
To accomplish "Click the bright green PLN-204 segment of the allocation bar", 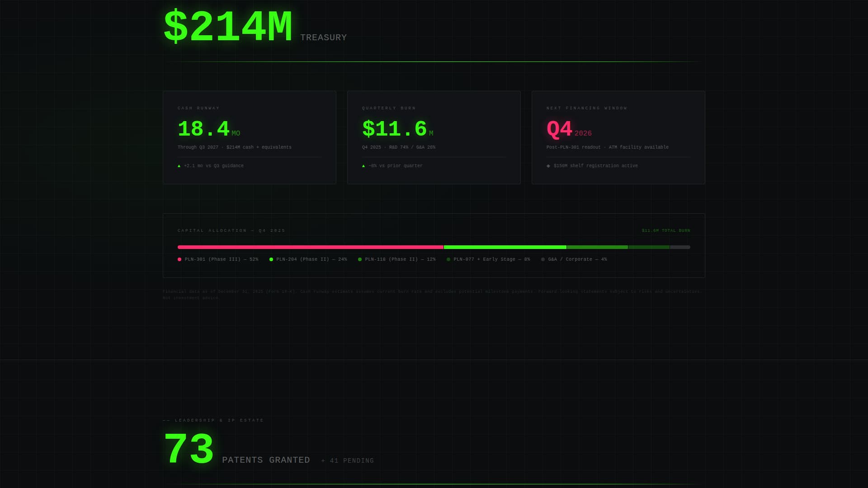I will tap(505, 247).
